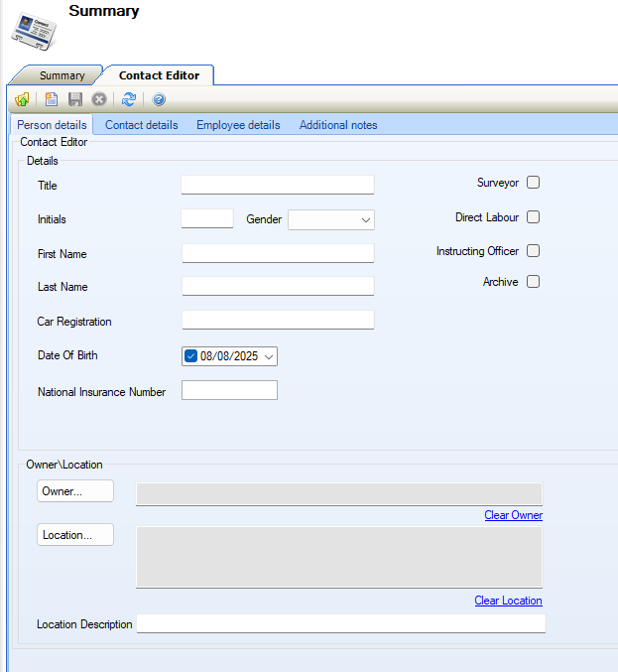
Task: Switch to the Summary tab
Action: point(62,75)
